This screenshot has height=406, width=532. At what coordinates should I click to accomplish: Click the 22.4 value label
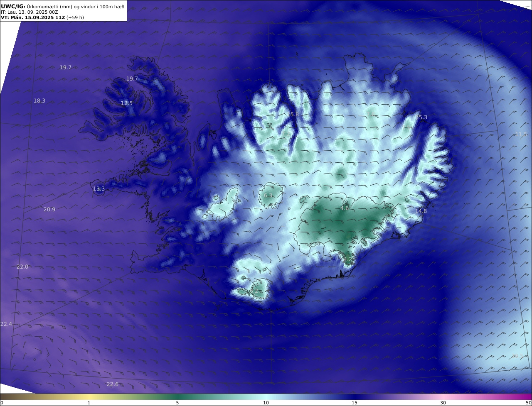click(x=6, y=324)
